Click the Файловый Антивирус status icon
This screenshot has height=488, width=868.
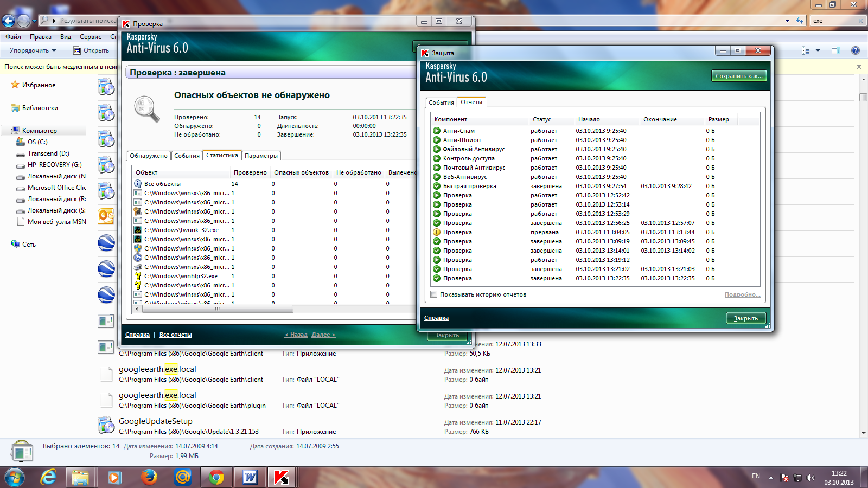click(437, 149)
